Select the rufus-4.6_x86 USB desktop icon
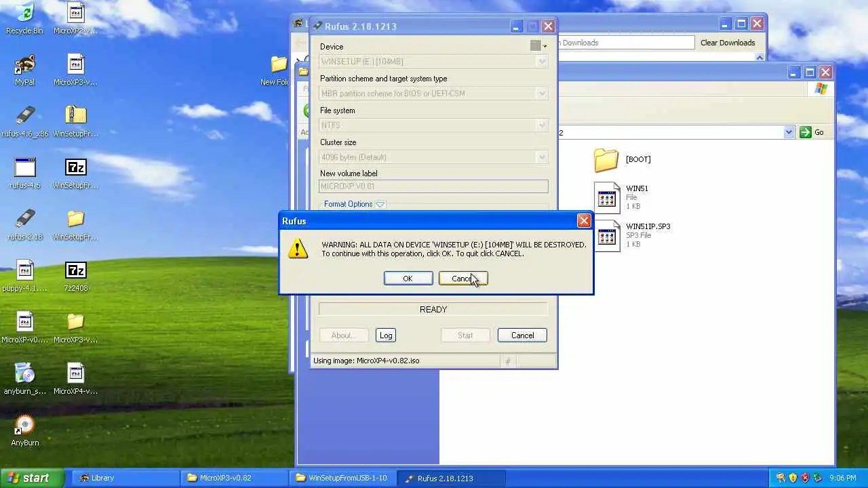The image size is (868, 488). coord(24,115)
